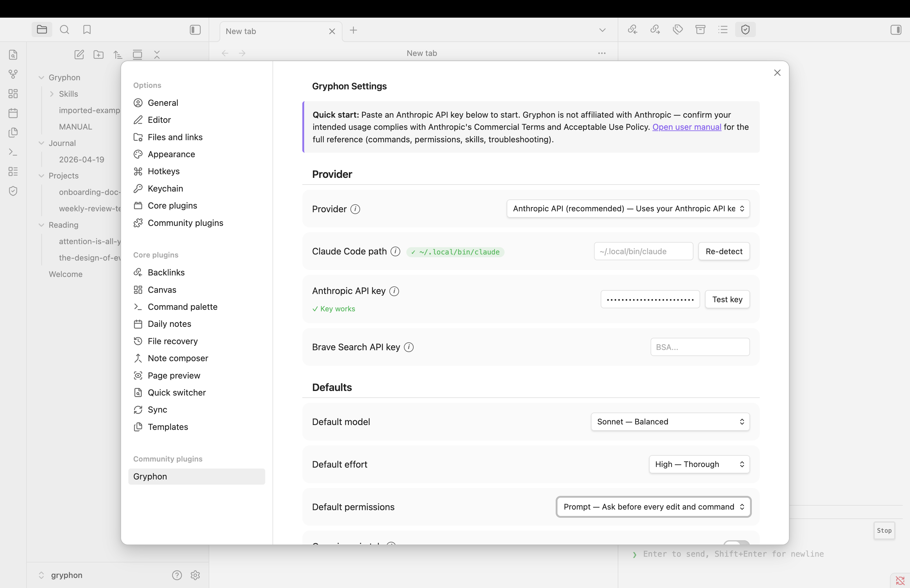
Task: Open graph view ribbon icon
Action: 13,74
